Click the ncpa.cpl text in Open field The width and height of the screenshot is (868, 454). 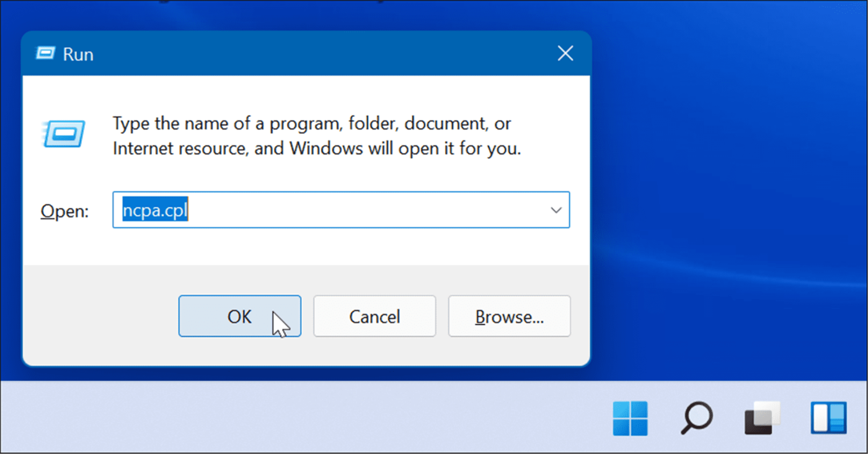tap(155, 211)
